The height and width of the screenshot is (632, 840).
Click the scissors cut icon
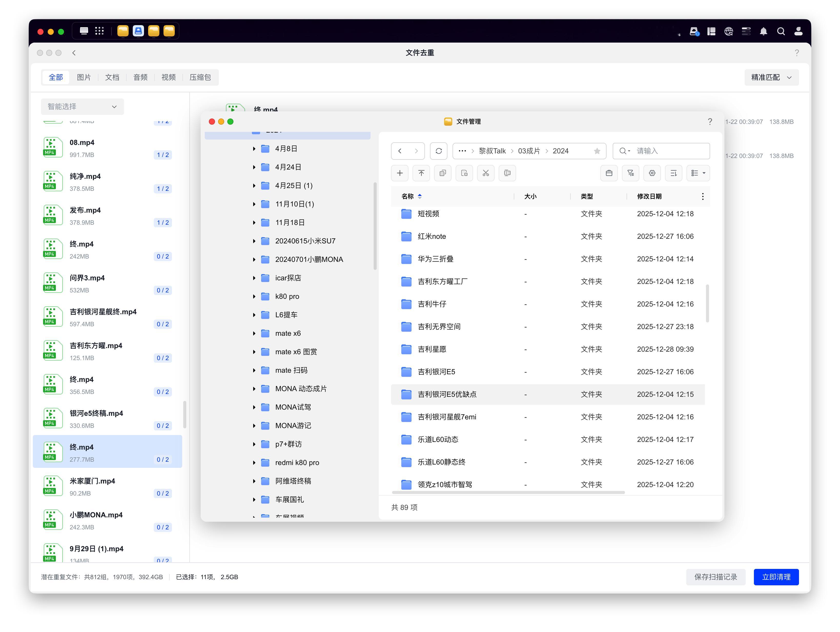(x=485, y=173)
